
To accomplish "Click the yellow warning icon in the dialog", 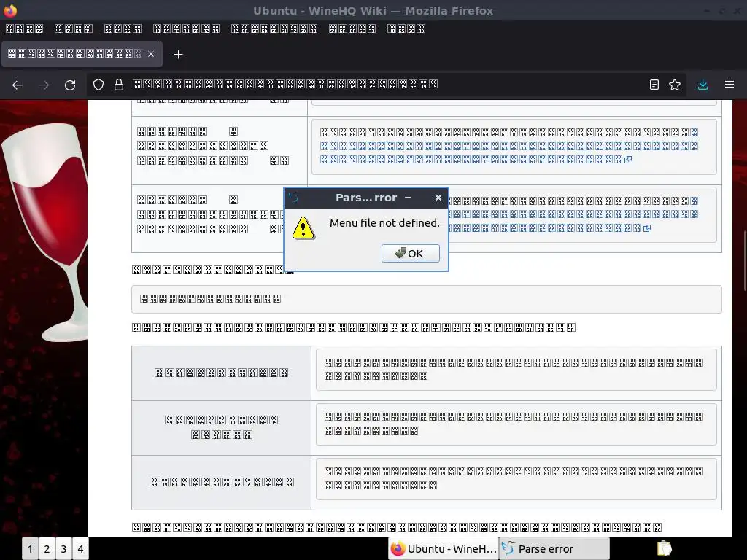I will pos(303,228).
